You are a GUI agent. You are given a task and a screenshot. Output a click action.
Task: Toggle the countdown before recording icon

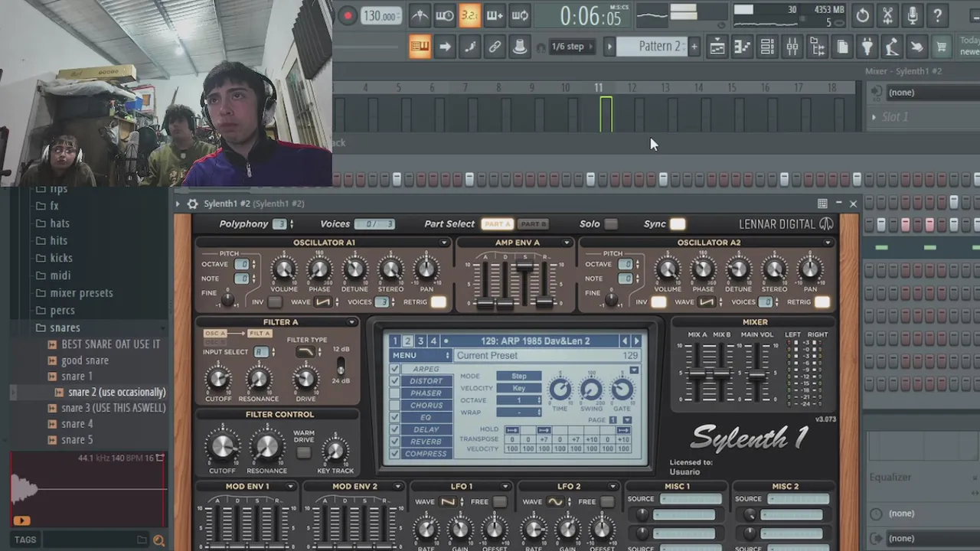pyautogui.click(x=469, y=15)
